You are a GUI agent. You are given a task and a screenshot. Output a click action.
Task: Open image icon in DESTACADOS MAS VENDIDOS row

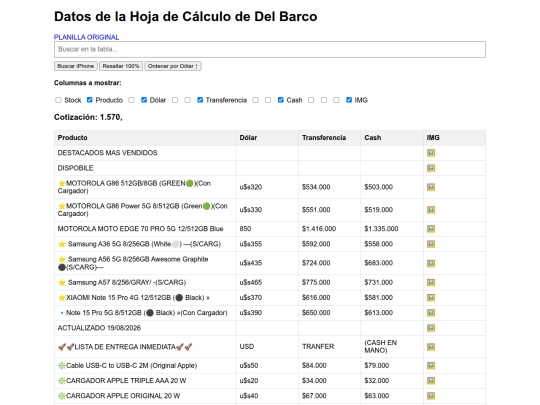pos(431,153)
